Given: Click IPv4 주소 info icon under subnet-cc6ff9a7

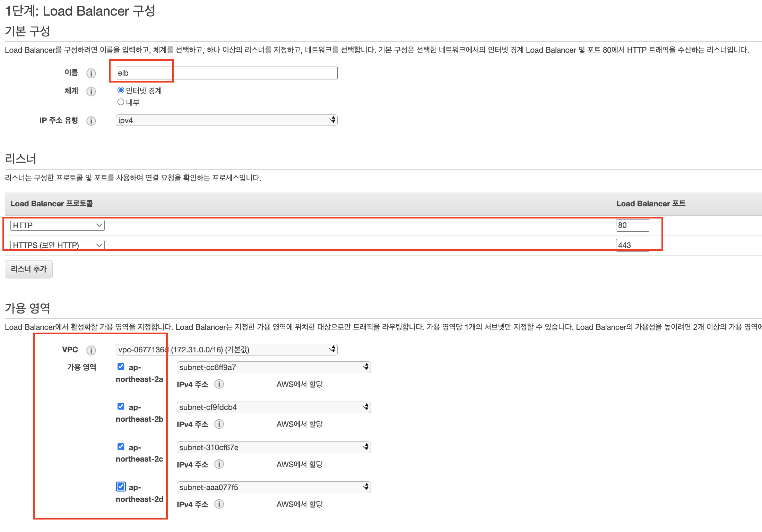Looking at the screenshot, I should [219, 384].
